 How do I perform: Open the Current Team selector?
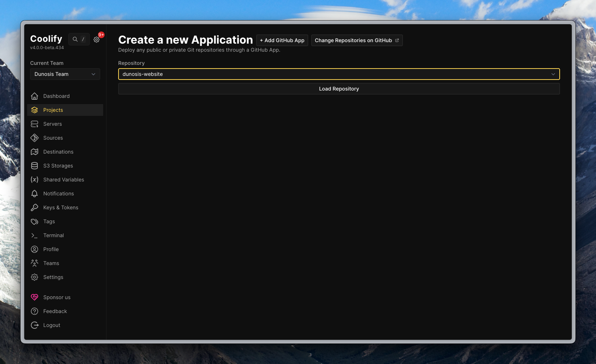[65, 74]
